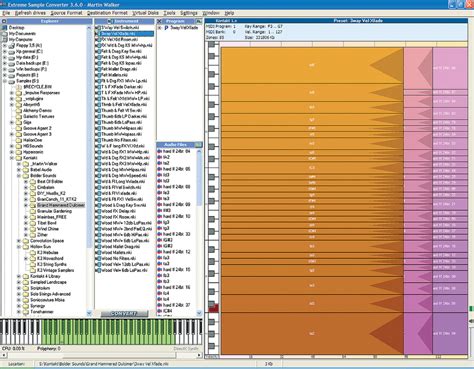Click the Giga folder icon
Viewport: 474px width, 369px height.
[x=19, y=122]
